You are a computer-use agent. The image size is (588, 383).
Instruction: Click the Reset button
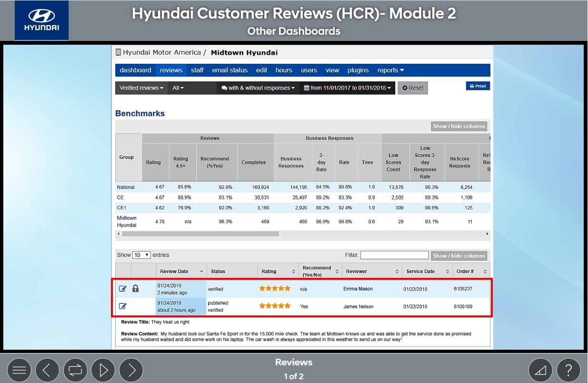click(x=412, y=88)
